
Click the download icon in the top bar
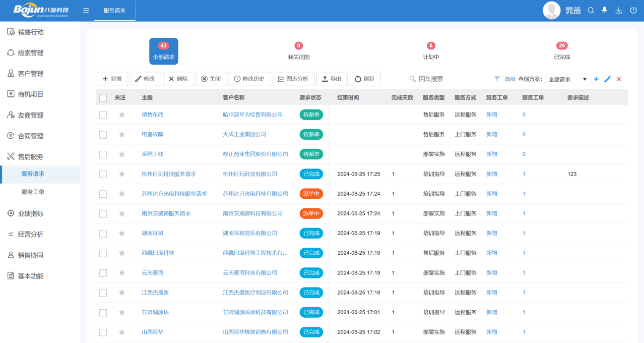click(618, 10)
